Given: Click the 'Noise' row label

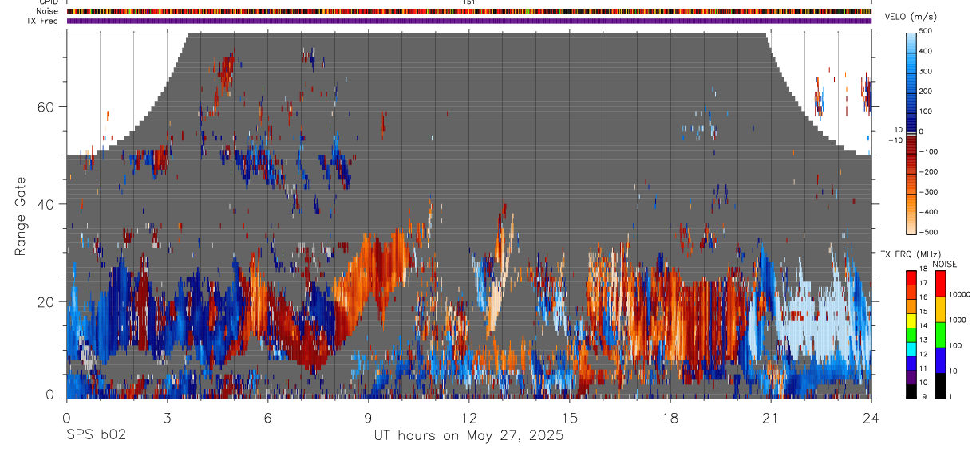Looking at the screenshot, I should [47, 11].
